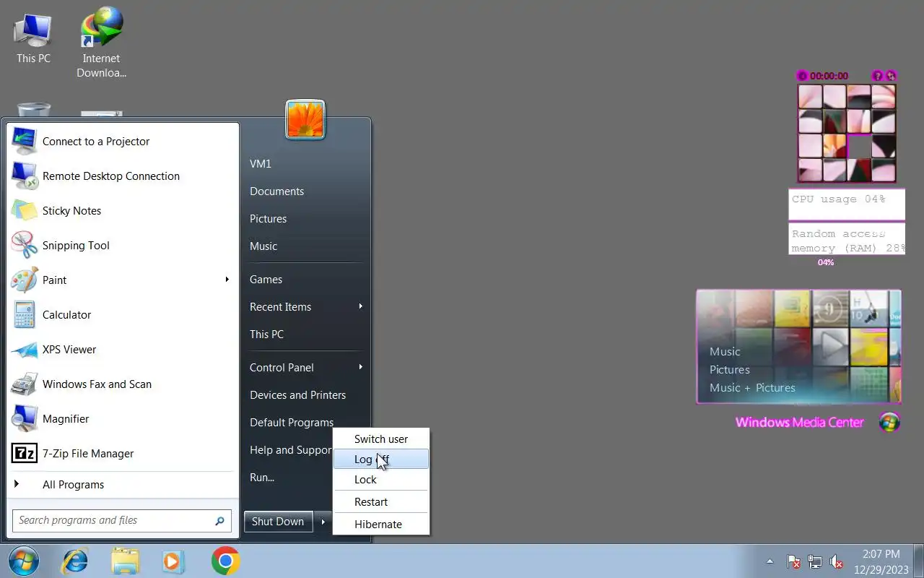Select Switch user from the power menu

(381, 439)
